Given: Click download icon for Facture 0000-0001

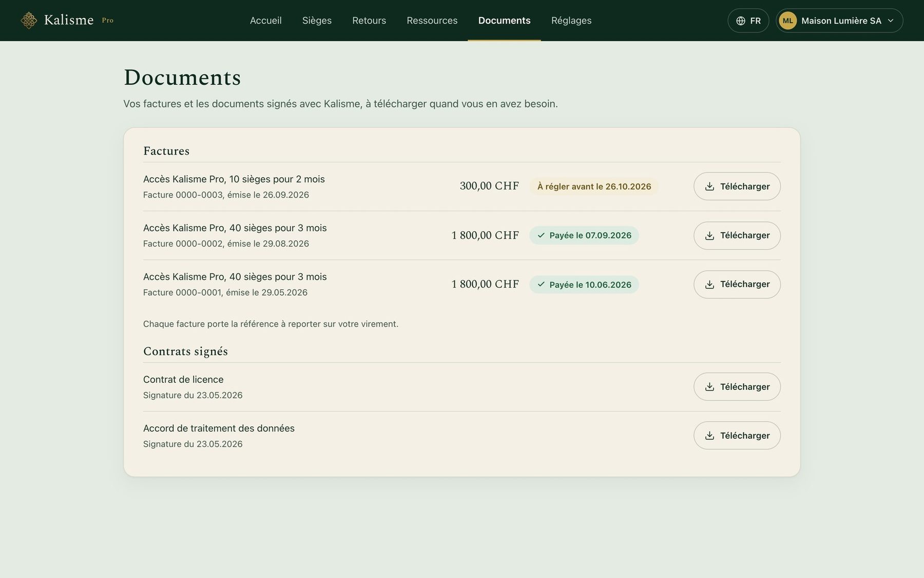Looking at the screenshot, I should pyautogui.click(x=709, y=284).
